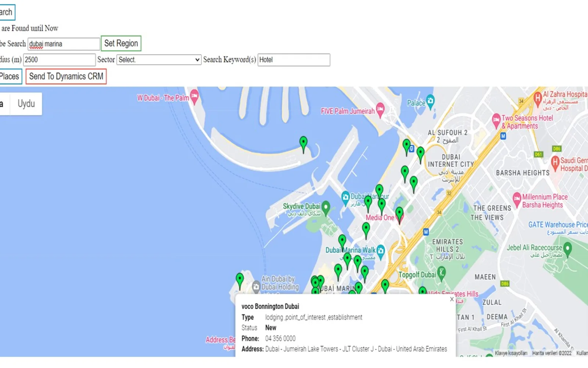Click the Search Keyword(s) field containing Hotel
The height and width of the screenshot is (368, 588).
[294, 60]
